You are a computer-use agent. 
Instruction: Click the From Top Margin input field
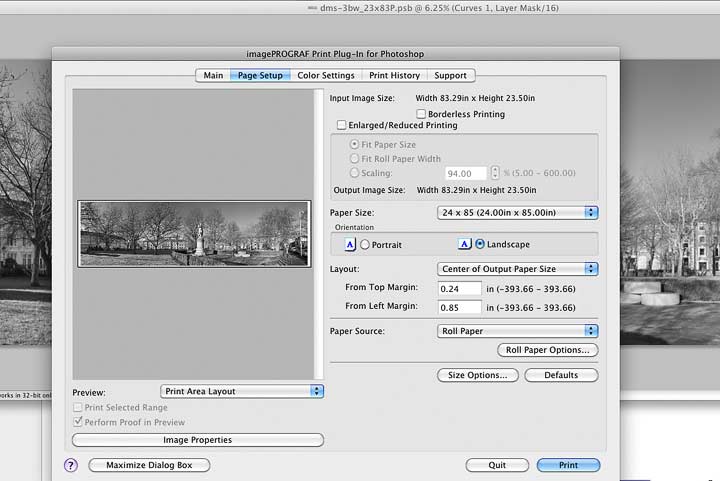click(x=460, y=289)
